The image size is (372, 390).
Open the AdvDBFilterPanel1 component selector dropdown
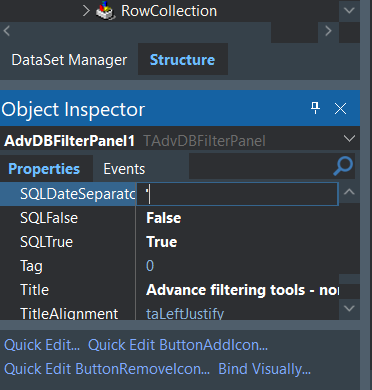pyautogui.click(x=349, y=139)
